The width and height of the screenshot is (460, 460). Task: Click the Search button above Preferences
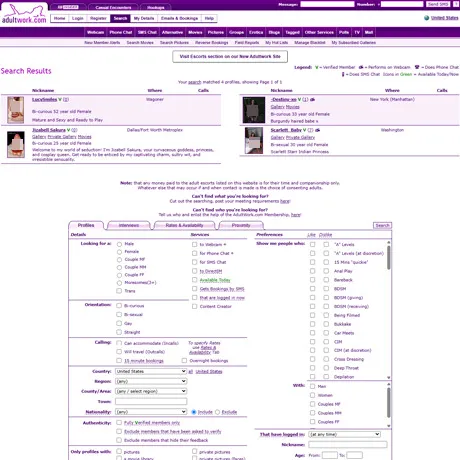382,226
